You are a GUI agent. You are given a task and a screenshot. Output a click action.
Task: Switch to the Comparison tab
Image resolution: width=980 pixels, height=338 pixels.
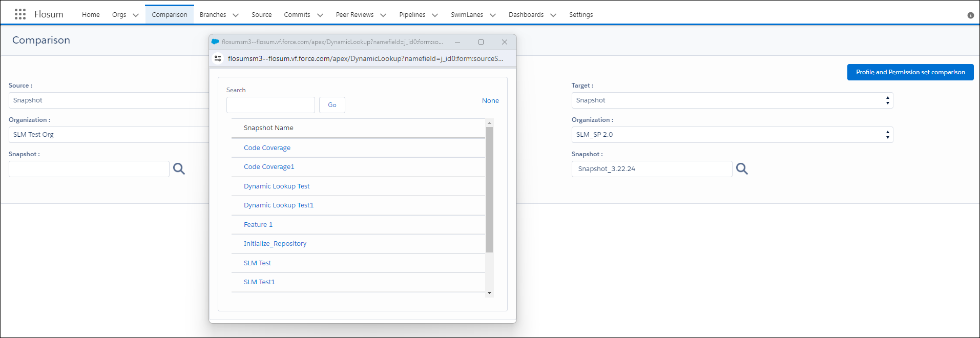coord(170,15)
